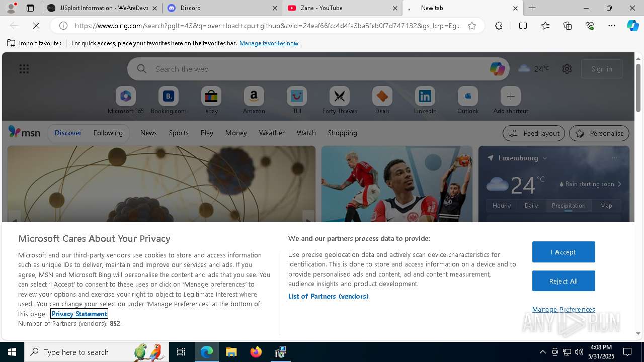Close the Discord tab
The width and height of the screenshot is (644, 362).
tap(275, 8)
